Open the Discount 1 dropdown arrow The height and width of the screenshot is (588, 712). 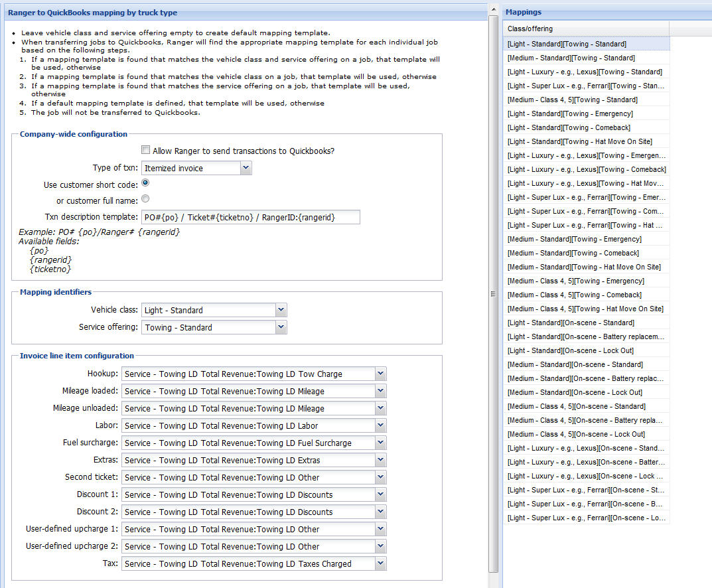(380, 494)
